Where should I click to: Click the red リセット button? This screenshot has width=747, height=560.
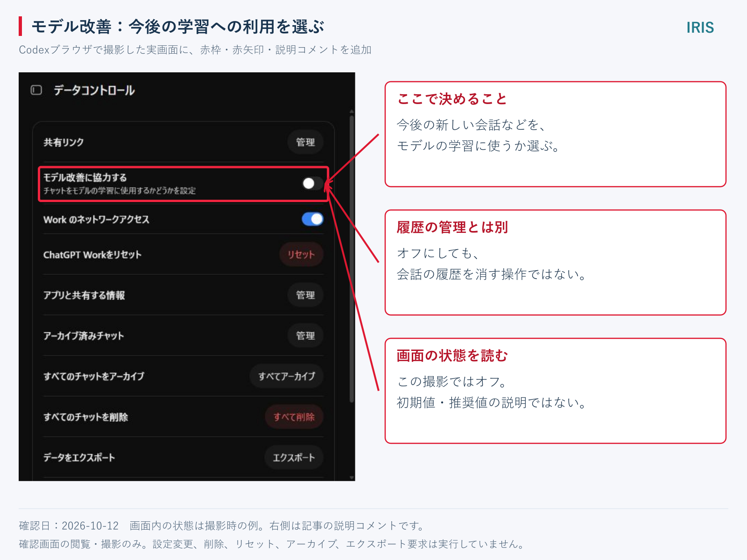coord(301,254)
